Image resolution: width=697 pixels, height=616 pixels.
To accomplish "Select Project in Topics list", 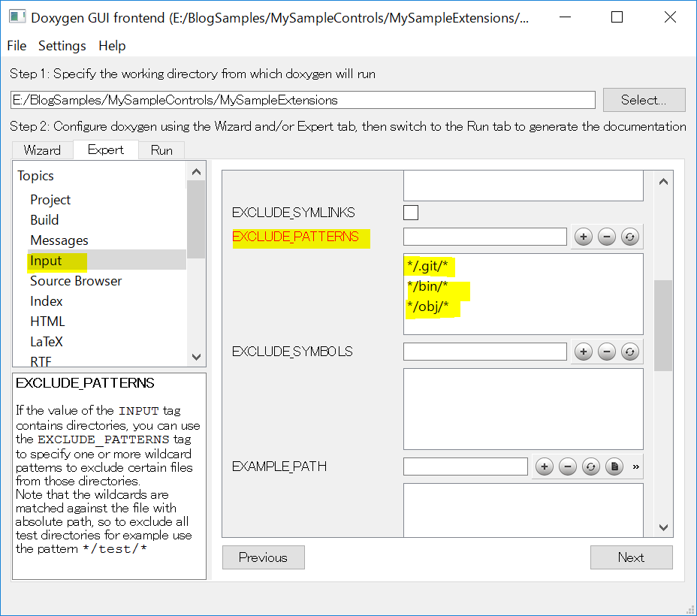I will 50,200.
